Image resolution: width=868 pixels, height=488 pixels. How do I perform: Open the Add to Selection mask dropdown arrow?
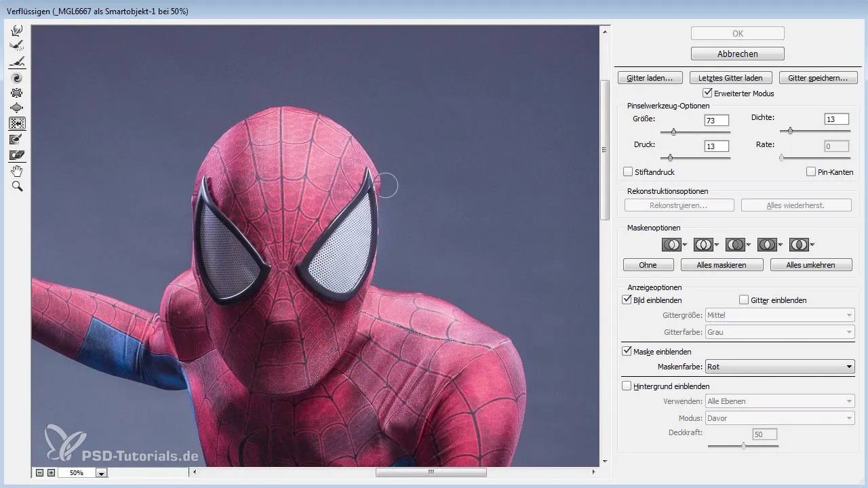click(716, 245)
